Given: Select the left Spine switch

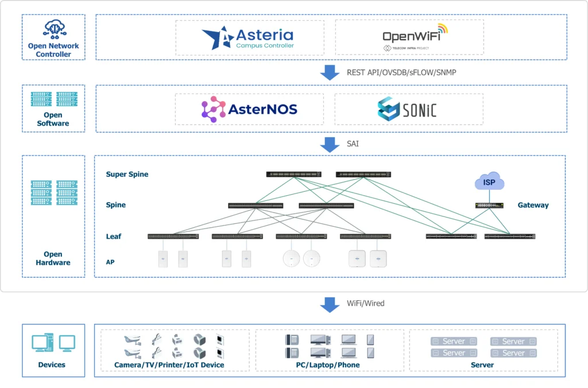Looking at the screenshot, I should pos(256,205).
